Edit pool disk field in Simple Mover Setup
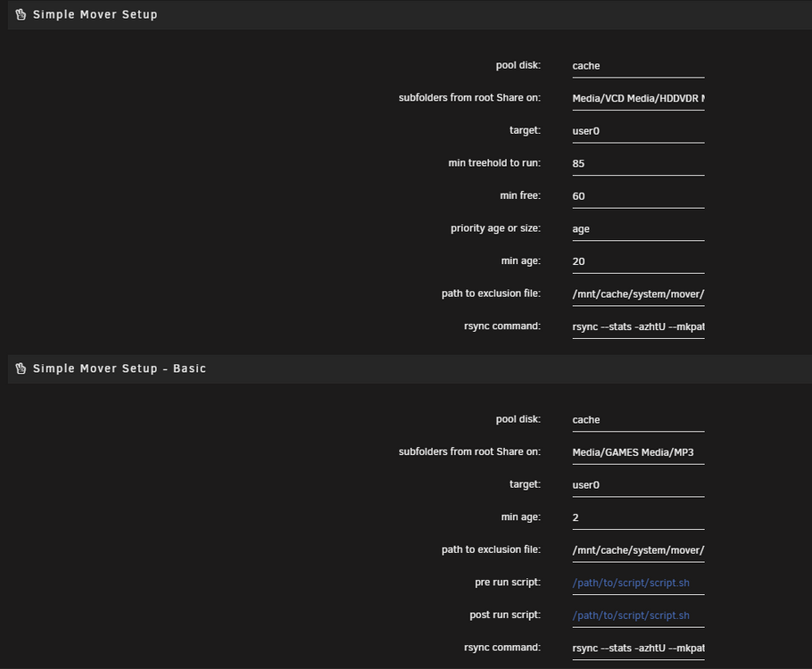Screen dimensions: 812x669 [638, 66]
